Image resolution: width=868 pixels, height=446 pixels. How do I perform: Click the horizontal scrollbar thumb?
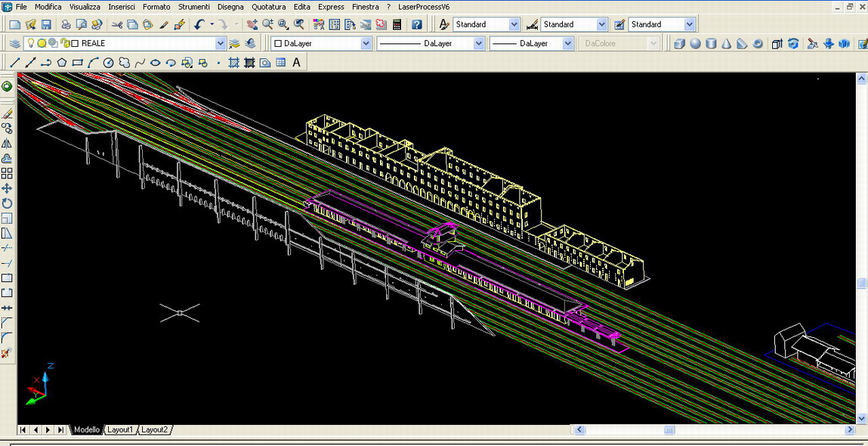pos(669,430)
